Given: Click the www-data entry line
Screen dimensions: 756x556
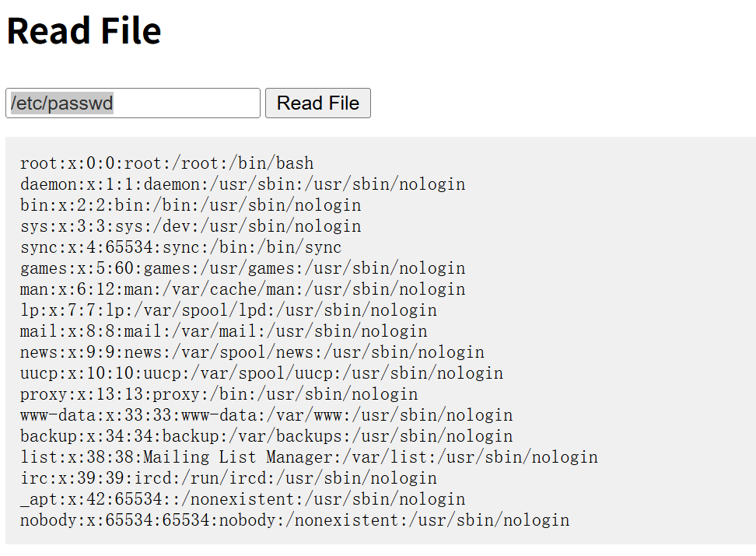Looking at the screenshot, I should point(266,415).
